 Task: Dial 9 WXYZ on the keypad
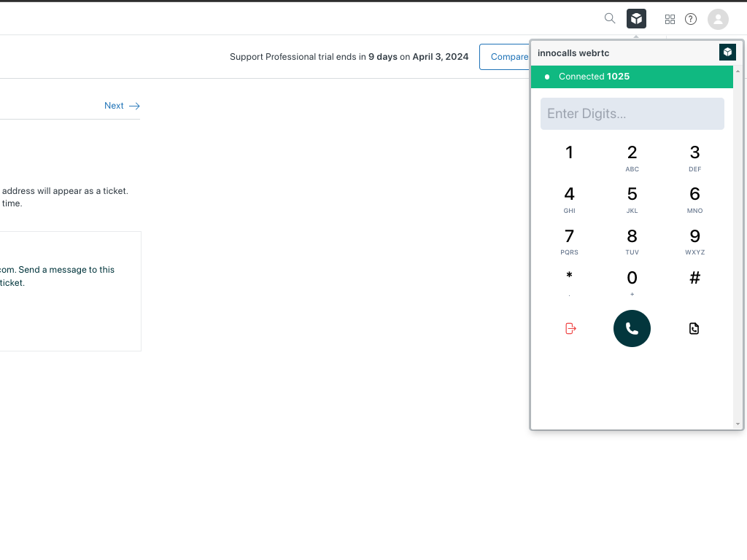(x=694, y=241)
